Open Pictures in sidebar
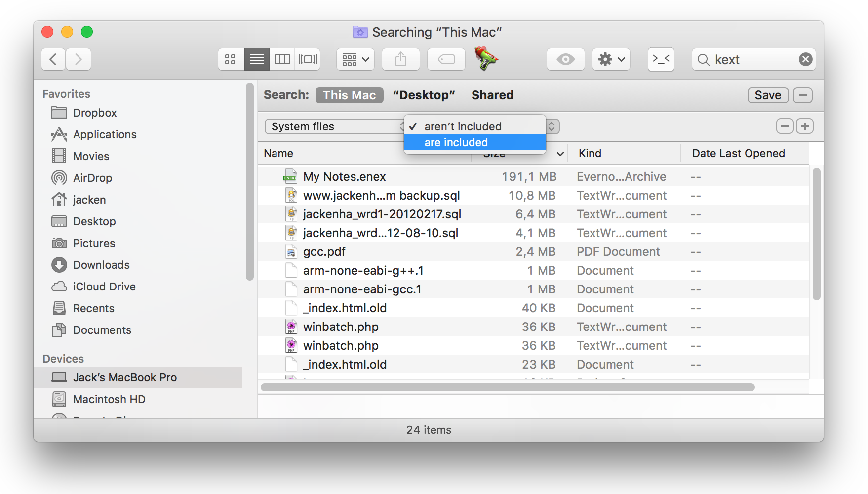Image resolution: width=868 pixels, height=494 pixels. pyautogui.click(x=138, y=243)
